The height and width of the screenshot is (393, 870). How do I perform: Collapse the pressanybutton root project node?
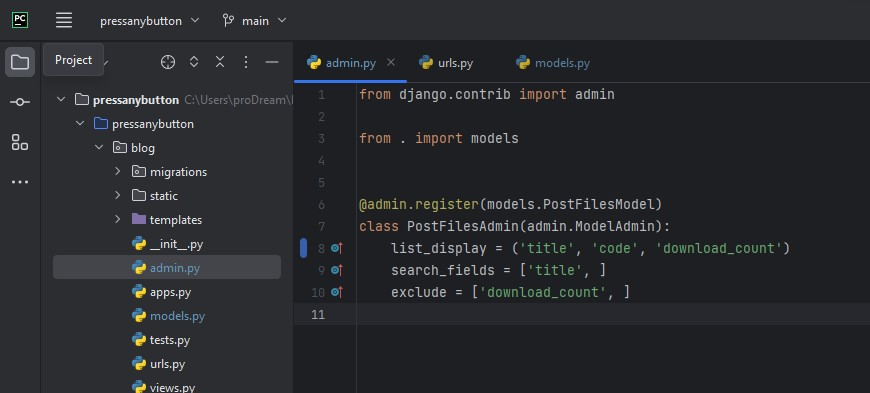point(61,100)
